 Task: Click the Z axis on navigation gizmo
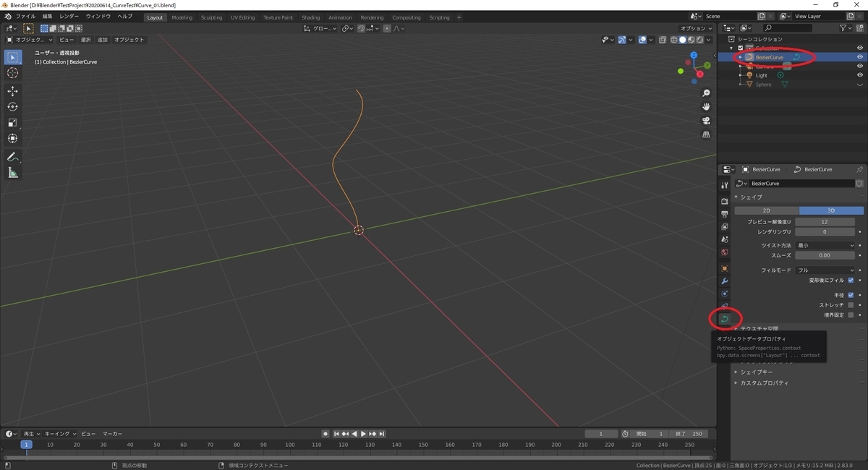[694, 55]
